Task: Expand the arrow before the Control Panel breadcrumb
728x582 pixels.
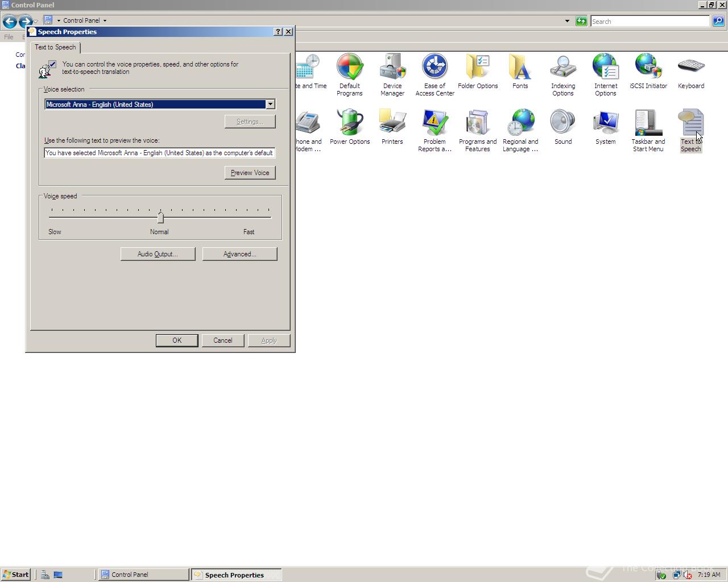Action: [59, 20]
